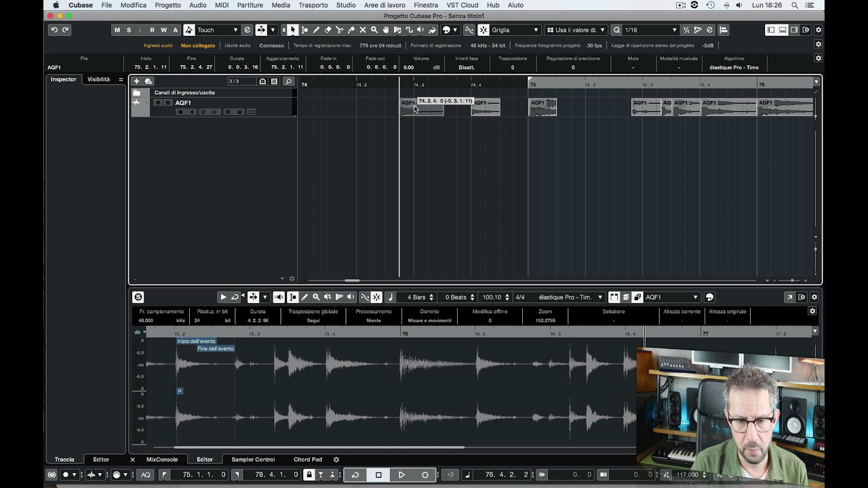Click the transport Record button
The image size is (868, 488).
click(x=425, y=474)
